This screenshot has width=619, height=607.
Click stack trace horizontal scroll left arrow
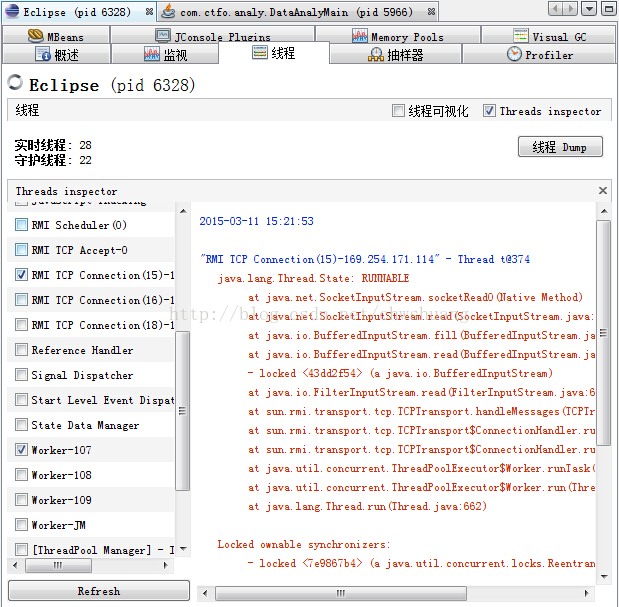(204, 593)
